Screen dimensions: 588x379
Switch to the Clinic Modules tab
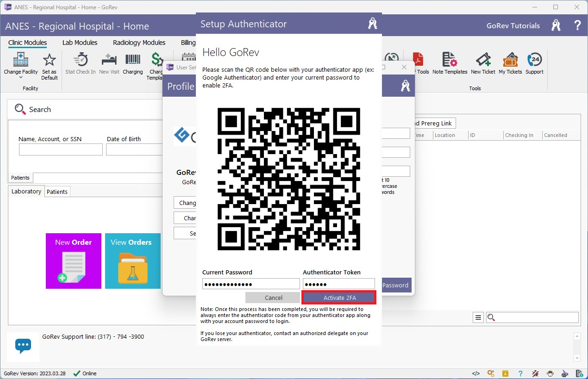(28, 43)
